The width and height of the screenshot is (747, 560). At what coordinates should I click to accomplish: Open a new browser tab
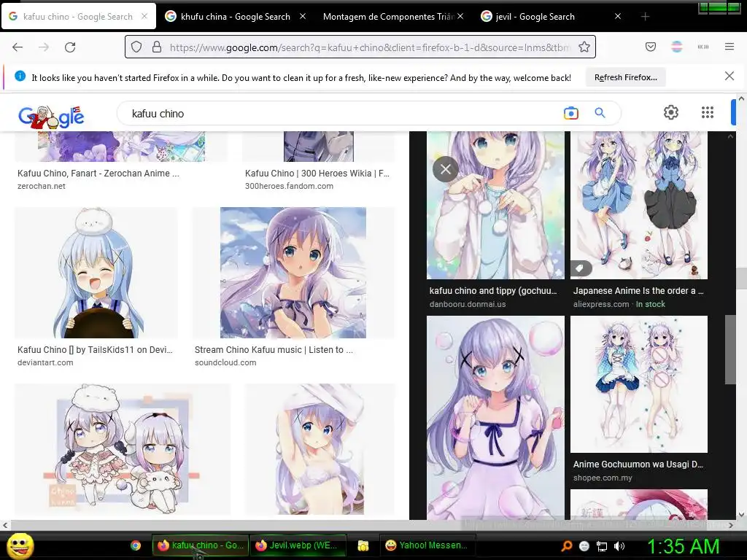[x=645, y=17]
